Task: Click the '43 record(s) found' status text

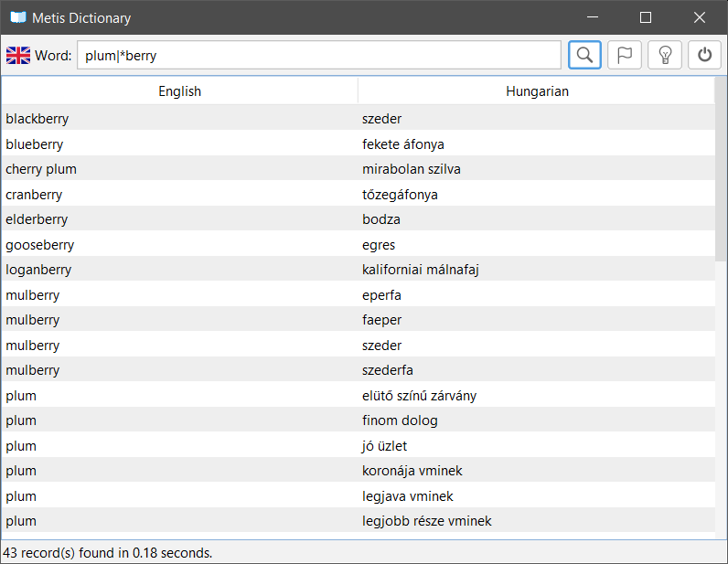Action: pos(108,552)
